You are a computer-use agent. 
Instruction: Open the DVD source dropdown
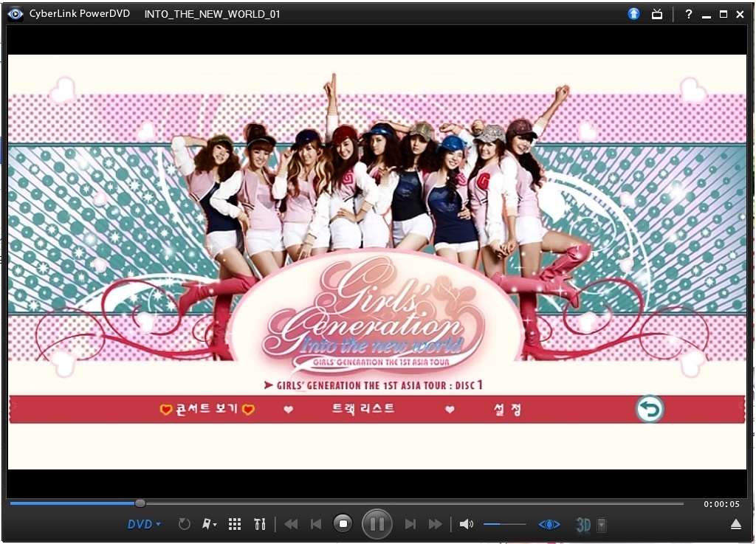144,524
